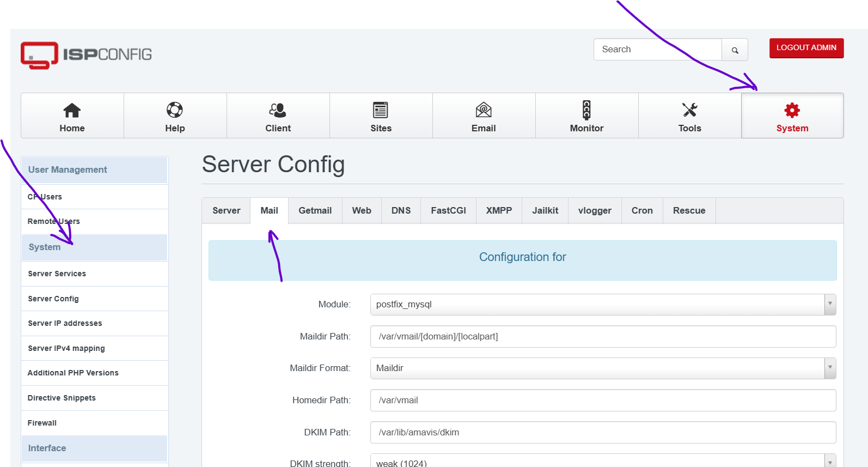
Task: Open the Client users icon
Action: pyautogui.click(x=278, y=110)
